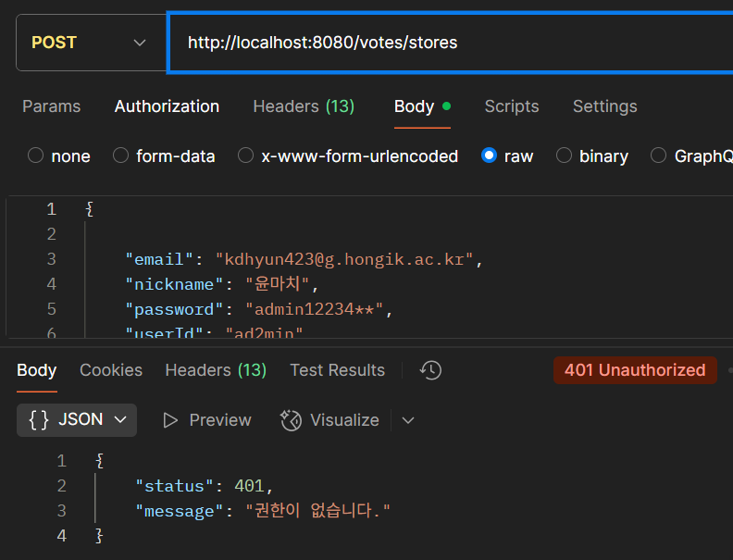
Task: Select the request Body tab
Action: point(422,106)
